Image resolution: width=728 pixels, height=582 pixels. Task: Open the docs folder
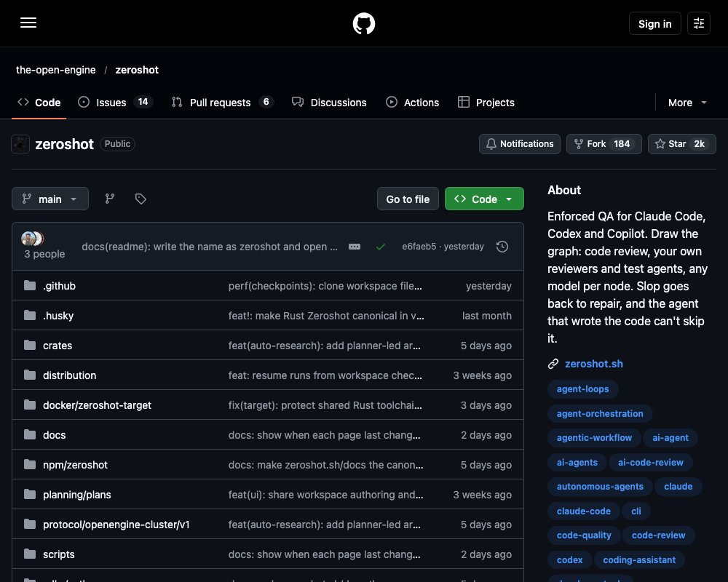55,435
